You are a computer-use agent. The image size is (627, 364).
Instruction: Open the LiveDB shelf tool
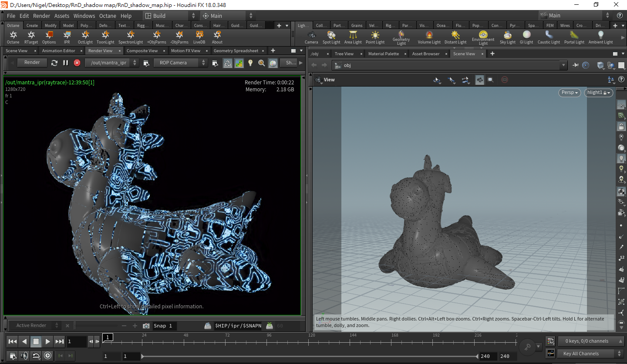point(199,37)
